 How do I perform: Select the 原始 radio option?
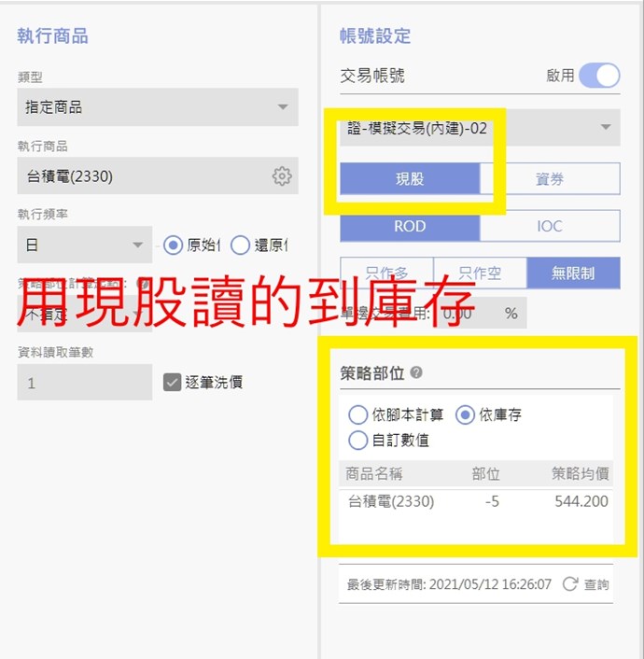pyautogui.click(x=173, y=245)
